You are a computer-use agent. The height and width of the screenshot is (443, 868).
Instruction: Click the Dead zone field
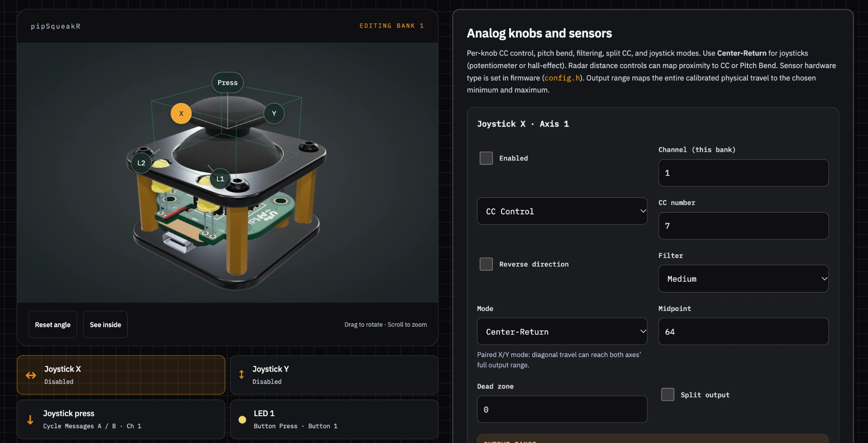tap(562, 409)
